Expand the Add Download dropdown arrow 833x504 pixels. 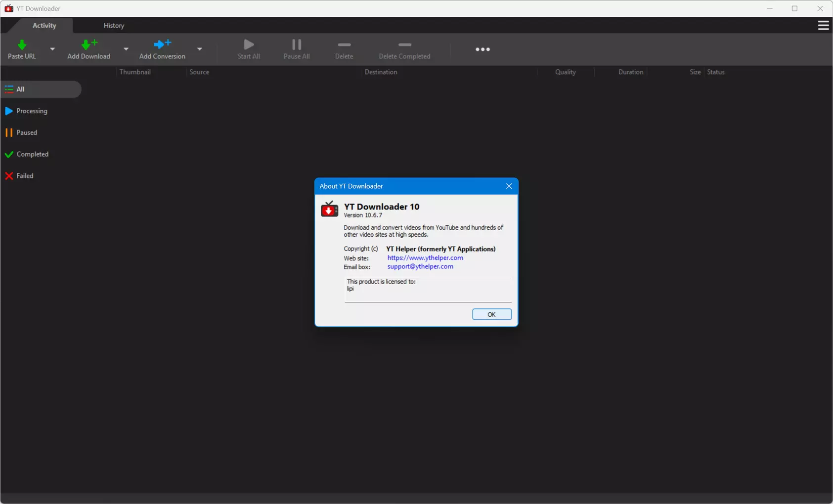pos(126,49)
